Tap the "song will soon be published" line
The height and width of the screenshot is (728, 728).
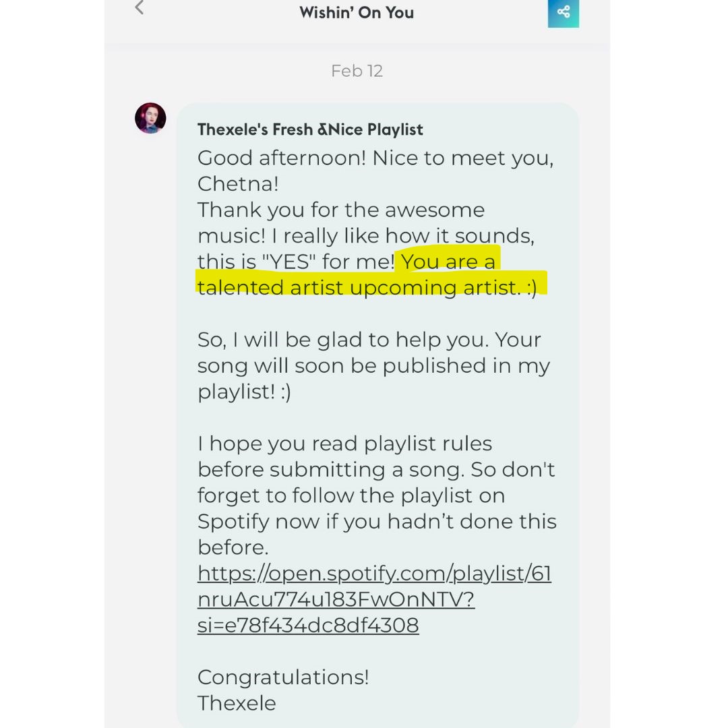coord(373,366)
